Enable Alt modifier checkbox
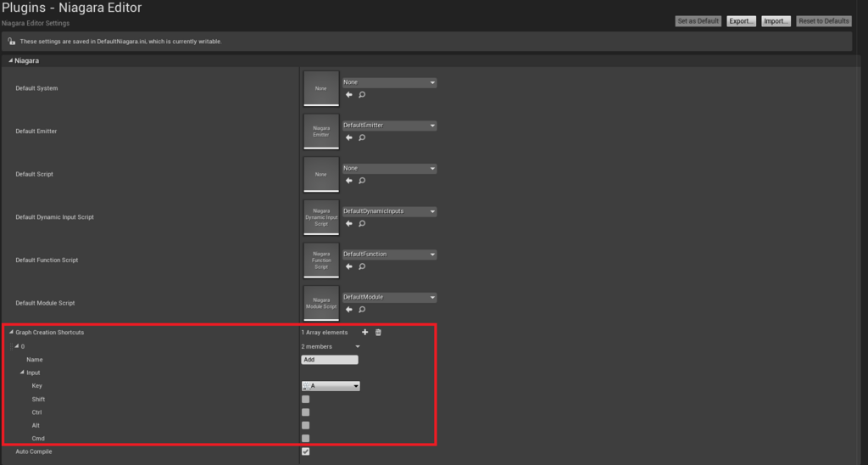The height and width of the screenshot is (465, 868). [305, 426]
